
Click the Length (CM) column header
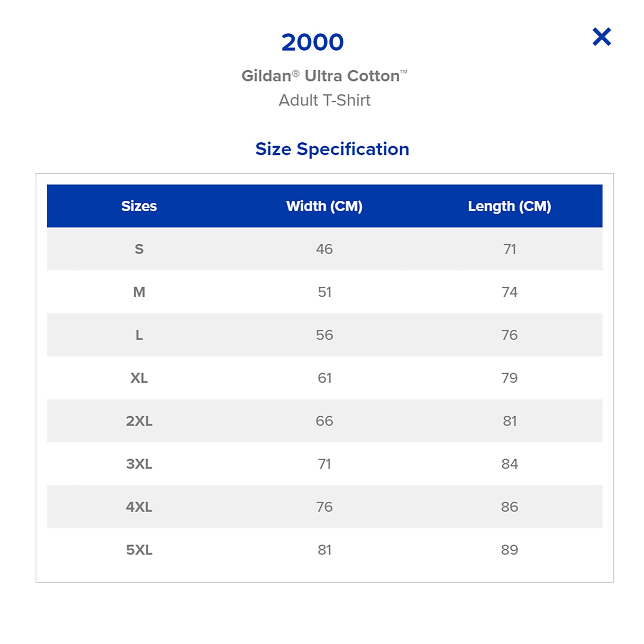509,206
